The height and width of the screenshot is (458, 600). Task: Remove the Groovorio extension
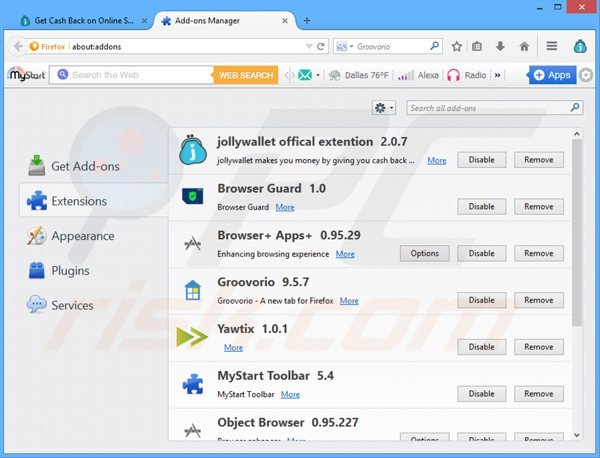[538, 300]
